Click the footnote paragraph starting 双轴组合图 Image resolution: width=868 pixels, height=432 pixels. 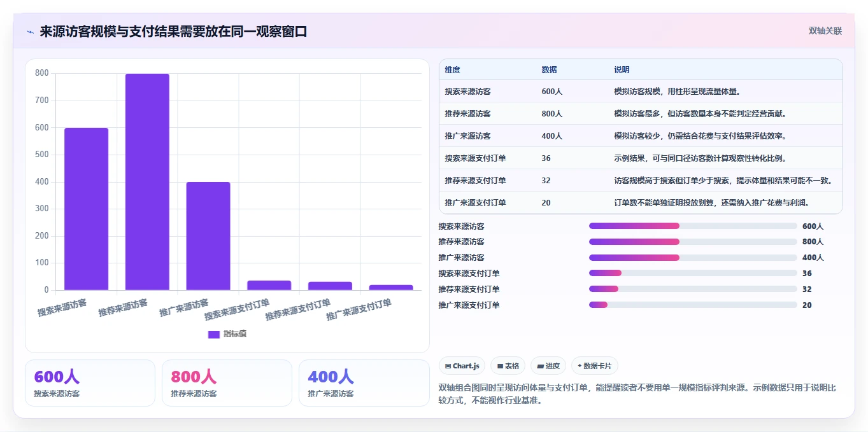tap(637, 394)
